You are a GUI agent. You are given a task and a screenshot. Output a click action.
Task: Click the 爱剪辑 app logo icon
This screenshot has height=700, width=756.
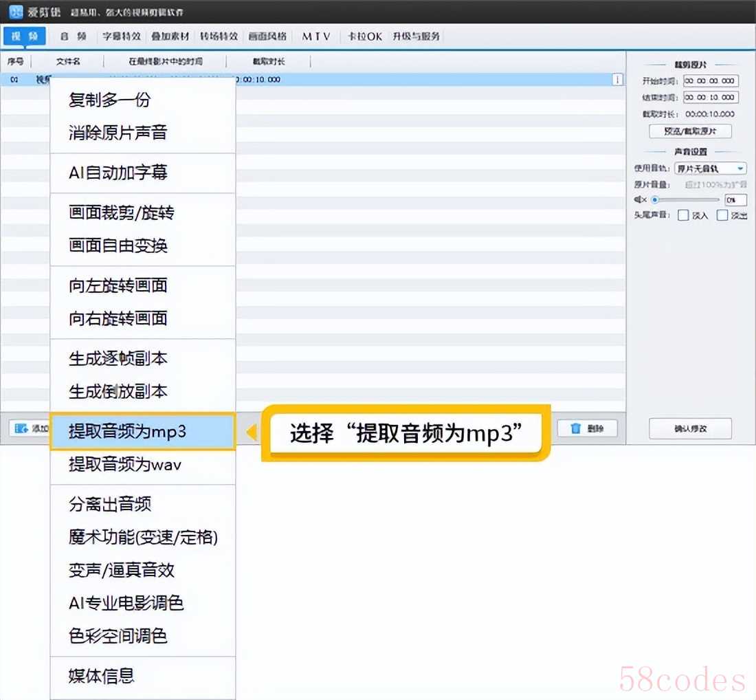(x=15, y=12)
